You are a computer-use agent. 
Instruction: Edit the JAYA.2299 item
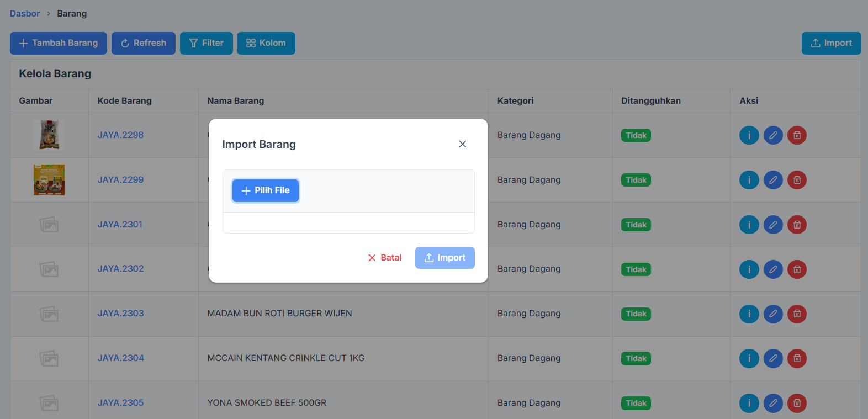[x=773, y=180]
